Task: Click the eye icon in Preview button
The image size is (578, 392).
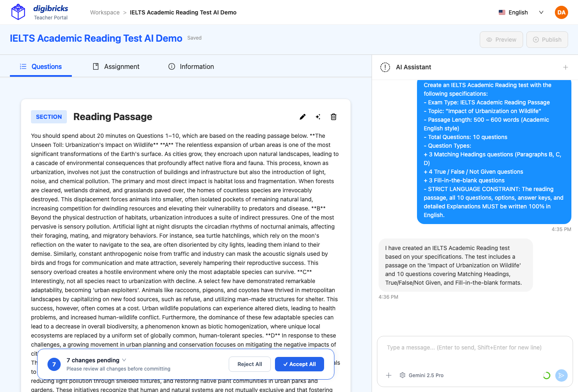Action: coord(489,40)
